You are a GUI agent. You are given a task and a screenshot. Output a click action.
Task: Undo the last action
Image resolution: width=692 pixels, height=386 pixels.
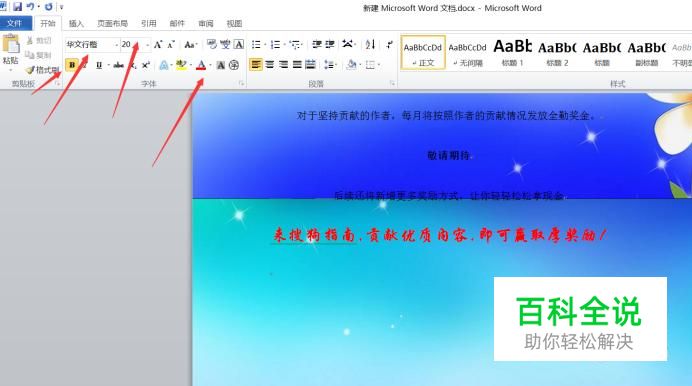coord(30,7)
